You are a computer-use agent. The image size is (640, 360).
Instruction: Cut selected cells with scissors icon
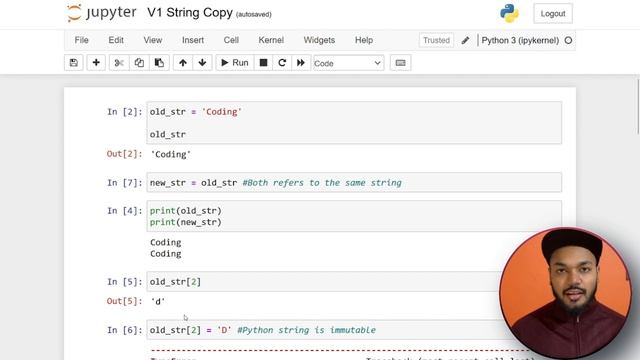(119, 63)
